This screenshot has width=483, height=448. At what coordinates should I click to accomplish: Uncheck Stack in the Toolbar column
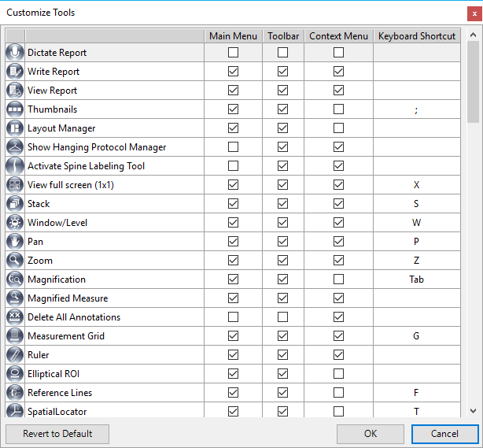click(282, 203)
